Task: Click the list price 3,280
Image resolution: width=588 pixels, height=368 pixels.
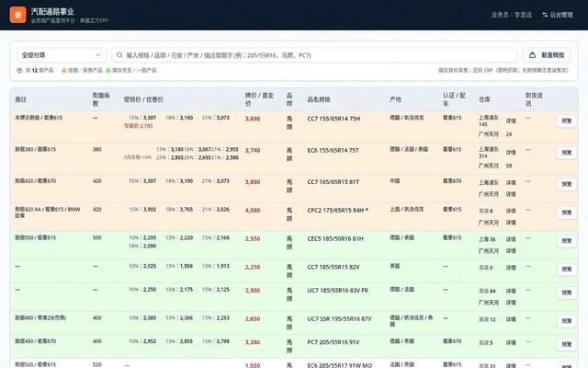Action: [253, 342]
